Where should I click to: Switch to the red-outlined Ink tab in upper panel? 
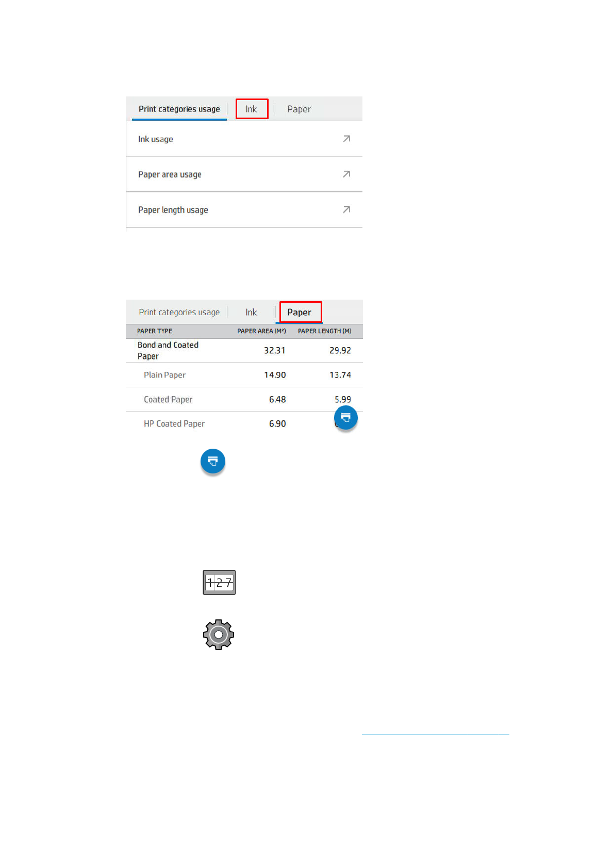pyautogui.click(x=252, y=109)
